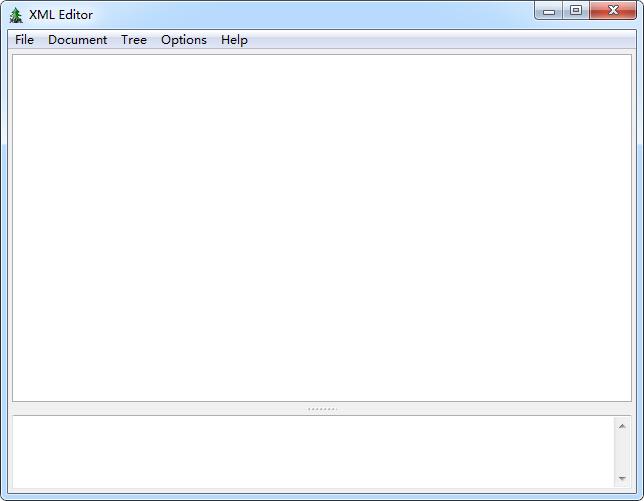The image size is (644, 501).
Task: Click the XML Editor tree icon in title bar
Action: pyautogui.click(x=16, y=15)
